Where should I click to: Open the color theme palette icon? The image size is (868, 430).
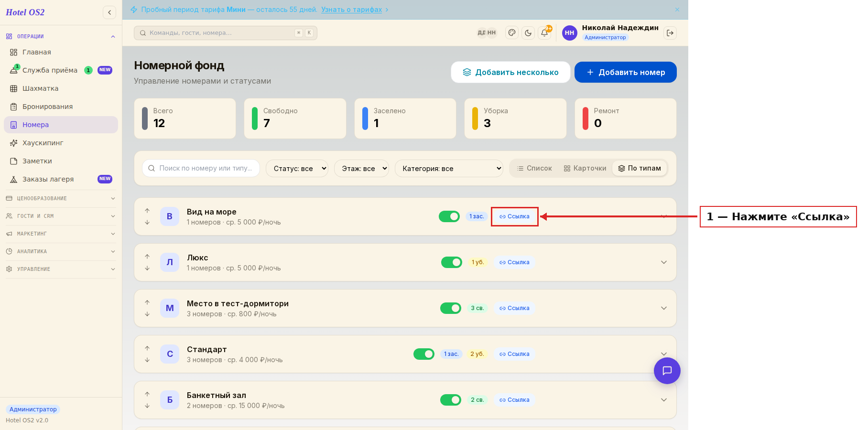point(512,33)
